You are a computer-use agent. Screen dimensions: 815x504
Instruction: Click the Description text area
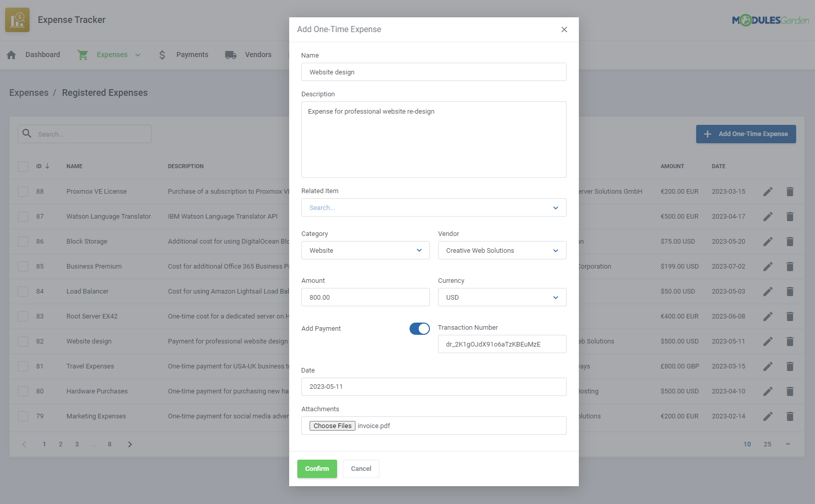tap(434, 140)
